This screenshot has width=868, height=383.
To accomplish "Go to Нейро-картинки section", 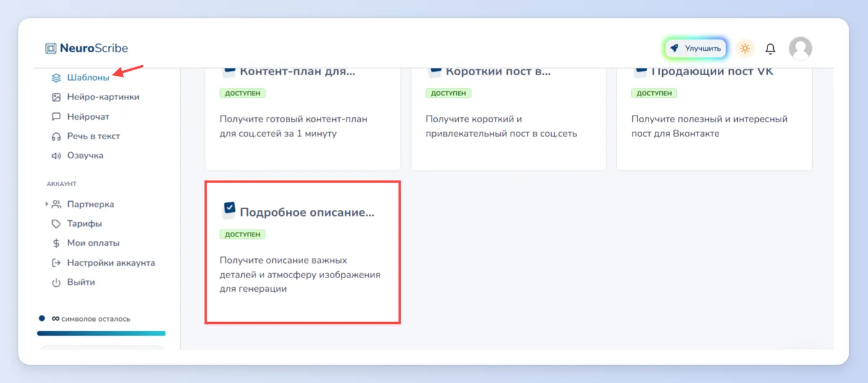I will coord(103,97).
